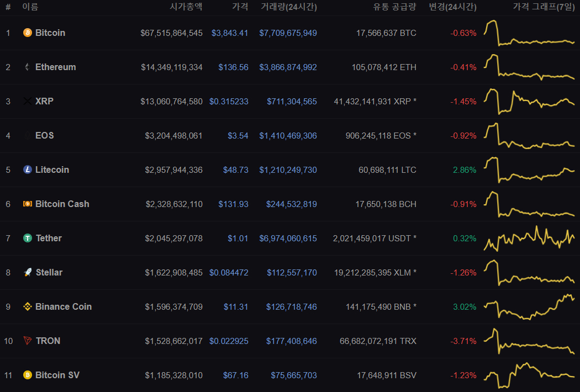The image size is (580, 392).
Task: Click the XRP logo icon
Action: tap(28, 101)
